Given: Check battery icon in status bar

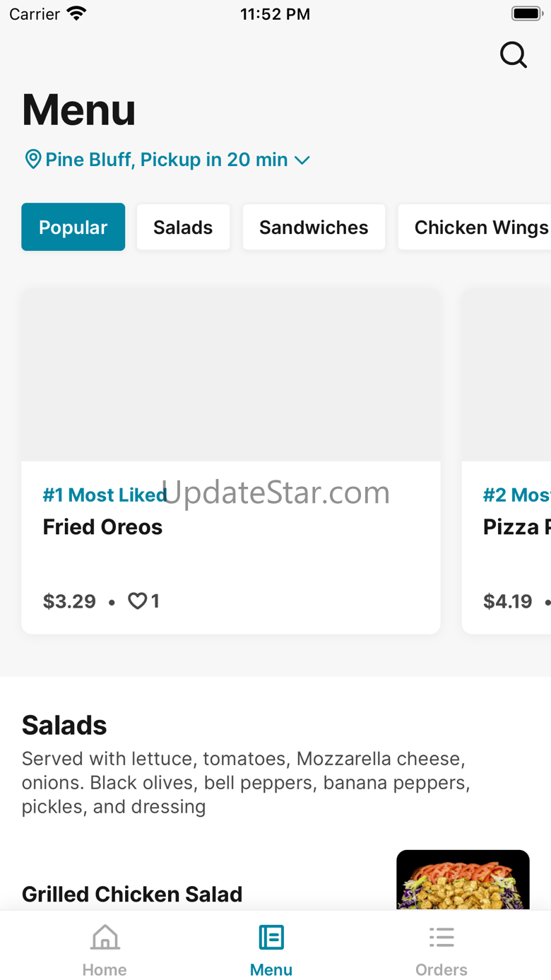Looking at the screenshot, I should click(x=526, y=13).
